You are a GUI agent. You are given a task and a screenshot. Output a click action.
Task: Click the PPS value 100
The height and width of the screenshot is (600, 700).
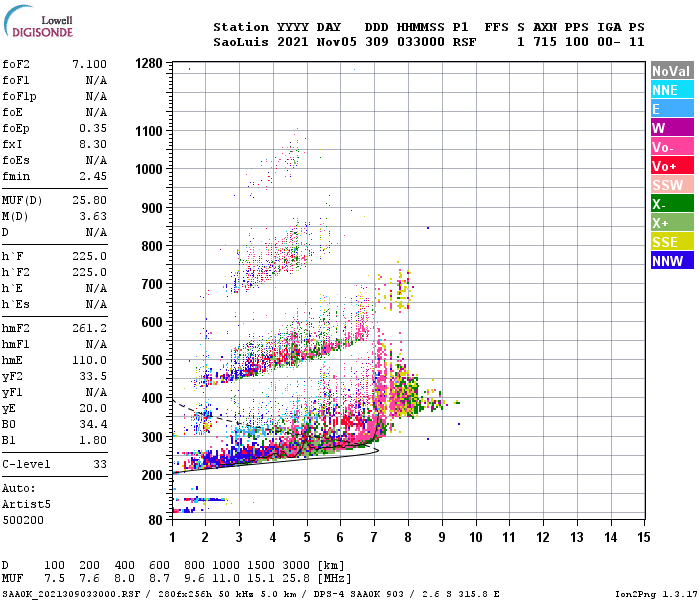(x=576, y=42)
